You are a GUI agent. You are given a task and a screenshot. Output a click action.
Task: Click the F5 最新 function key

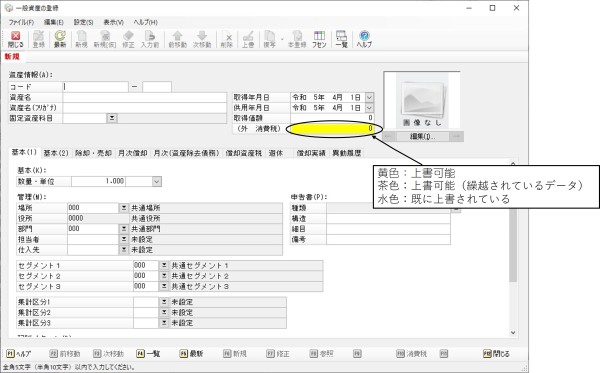(x=191, y=354)
